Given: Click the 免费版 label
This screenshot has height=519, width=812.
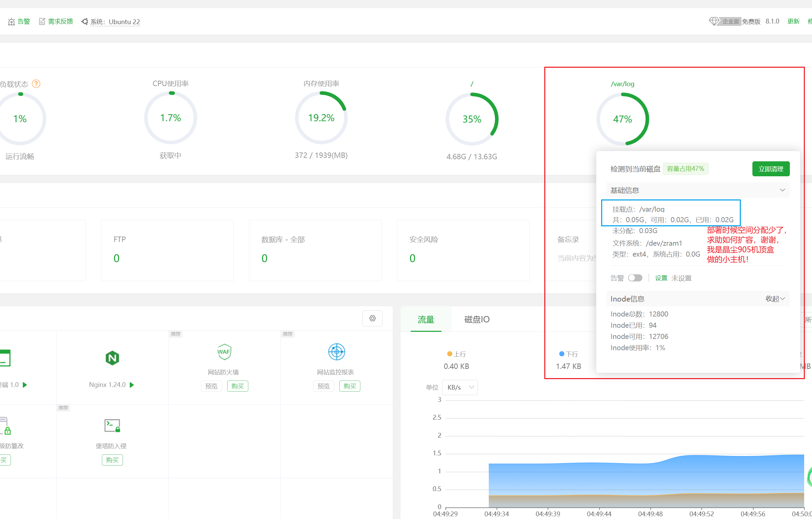Looking at the screenshot, I should (x=751, y=21).
